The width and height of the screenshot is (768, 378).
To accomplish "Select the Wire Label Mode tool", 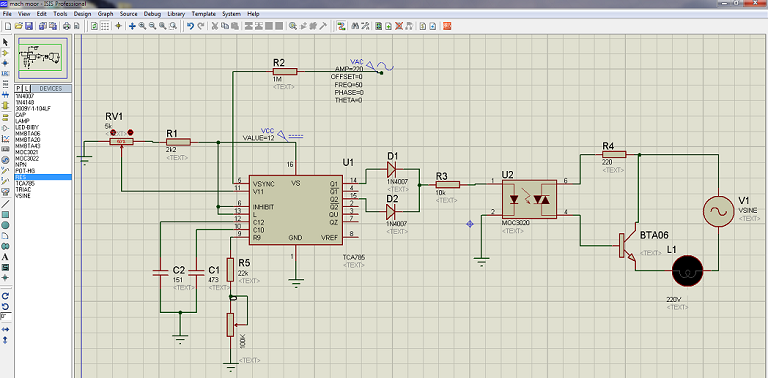I will click(5, 73).
